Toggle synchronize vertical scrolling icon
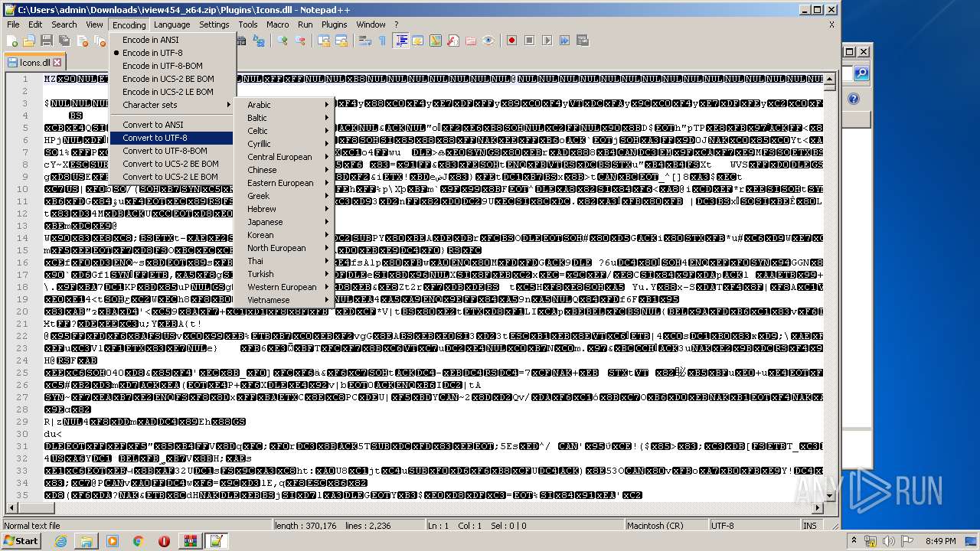This screenshot has width=980, height=551. tap(324, 41)
